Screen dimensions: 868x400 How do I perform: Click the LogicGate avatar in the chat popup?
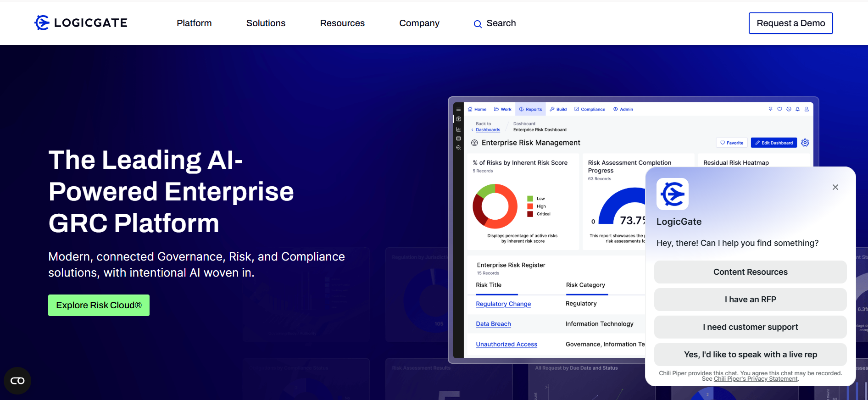pyautogui.click(x=673, y=194)
